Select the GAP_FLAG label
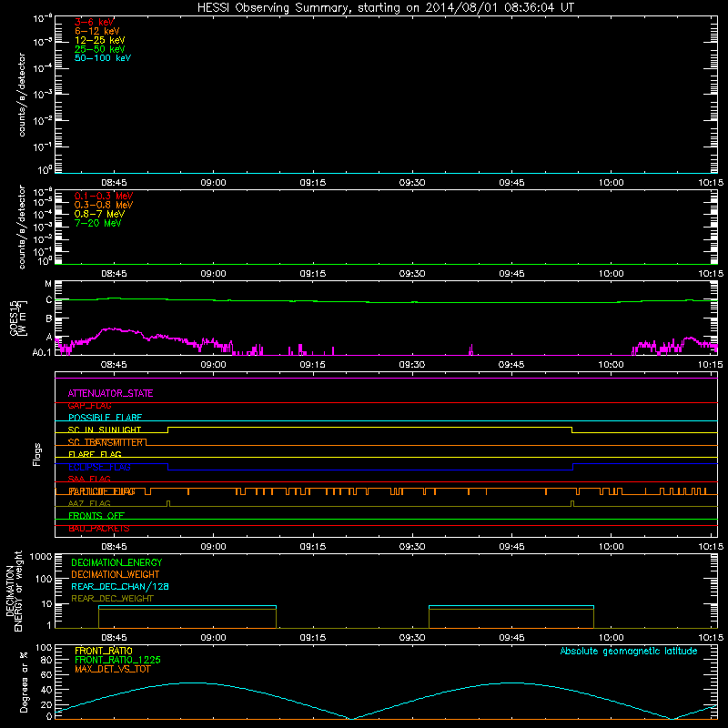This screenshot has height=728, width=728. coord(89,405)
